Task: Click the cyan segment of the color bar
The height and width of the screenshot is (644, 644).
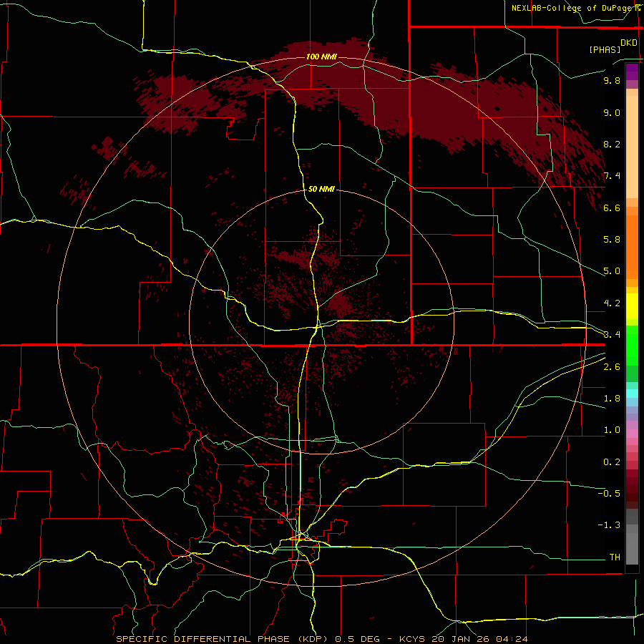Action: click(632, 394)
